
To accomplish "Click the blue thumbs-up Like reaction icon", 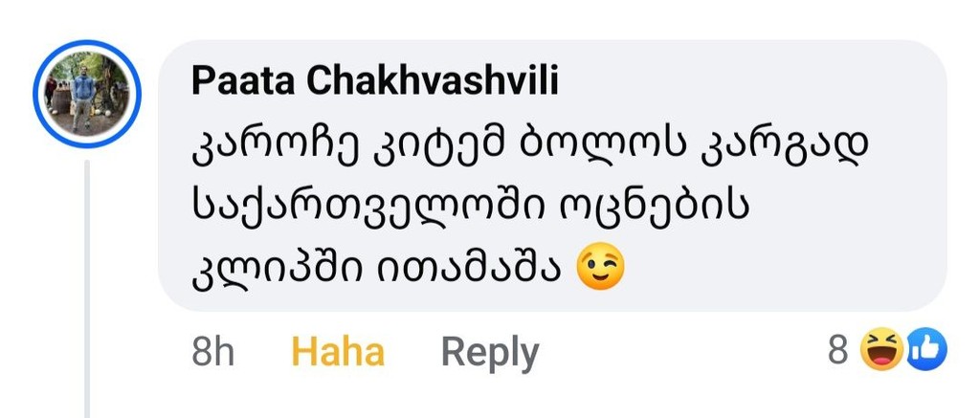I will 924,352.
